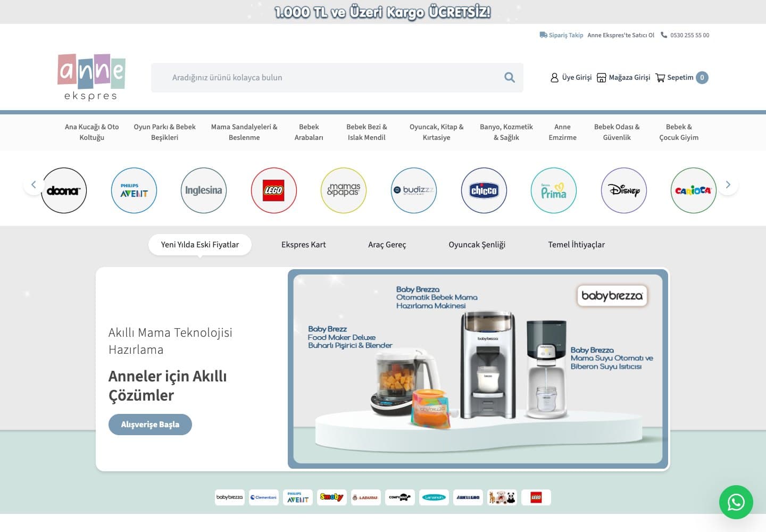The height and width of the screenshot is (532, 766).
Task: Select the Philips Avent brand circle
Action: coord(134,190)
